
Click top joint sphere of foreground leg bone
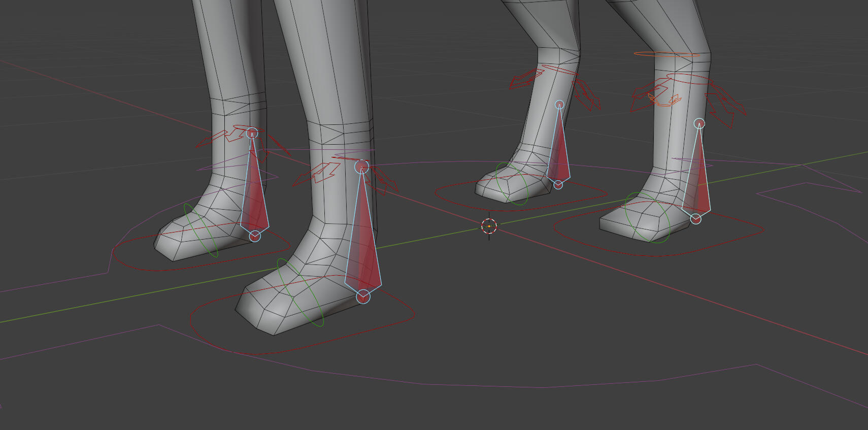[361, 167]
